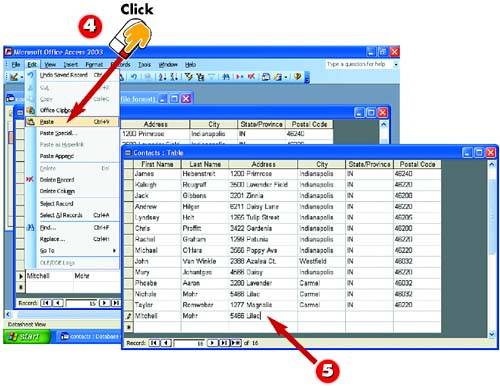Click the Windows Start button
500x386 pixels.
click(x=27, y=337)
